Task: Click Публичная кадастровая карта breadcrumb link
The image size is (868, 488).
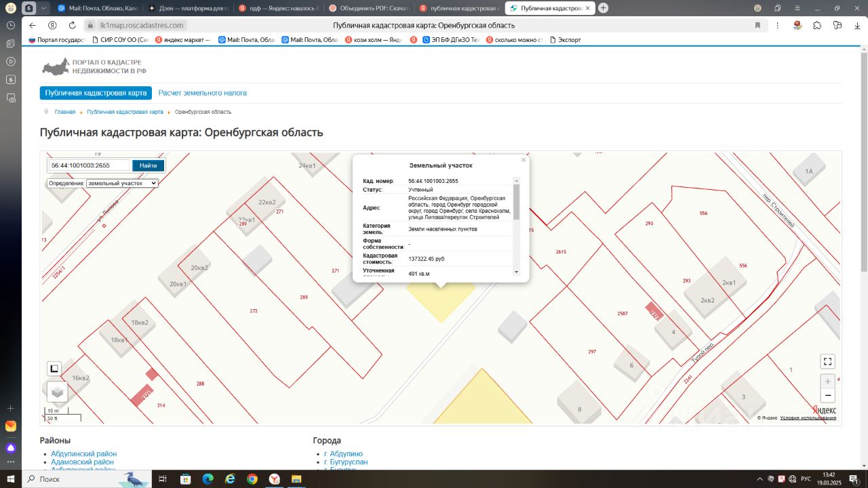Action: point(125,112)
